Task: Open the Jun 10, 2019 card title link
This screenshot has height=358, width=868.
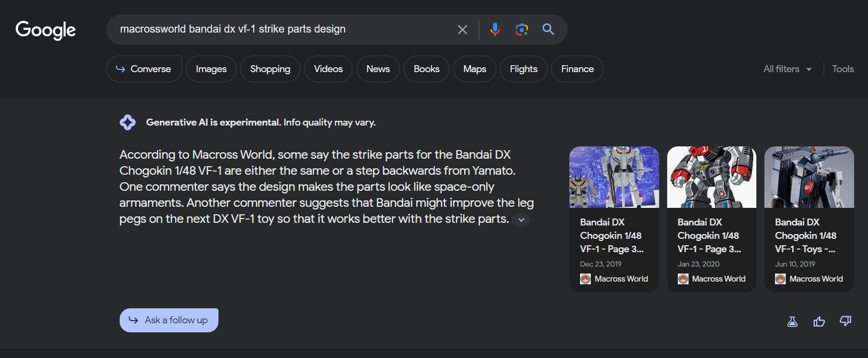Action: 806,236
